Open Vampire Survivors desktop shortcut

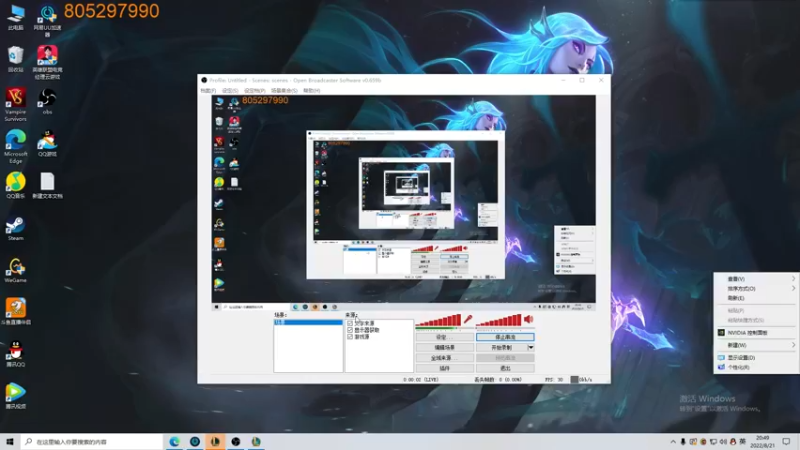15,105
